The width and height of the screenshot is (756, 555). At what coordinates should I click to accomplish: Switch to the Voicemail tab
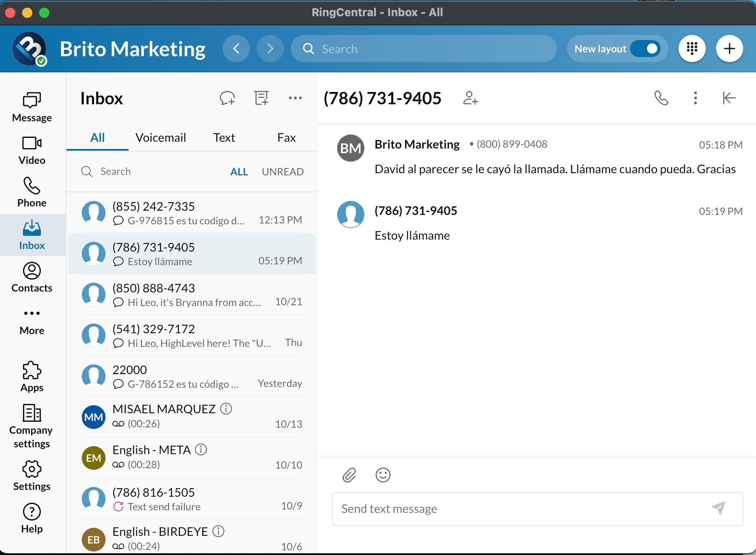pyautogui.click(x=160, y=137)
